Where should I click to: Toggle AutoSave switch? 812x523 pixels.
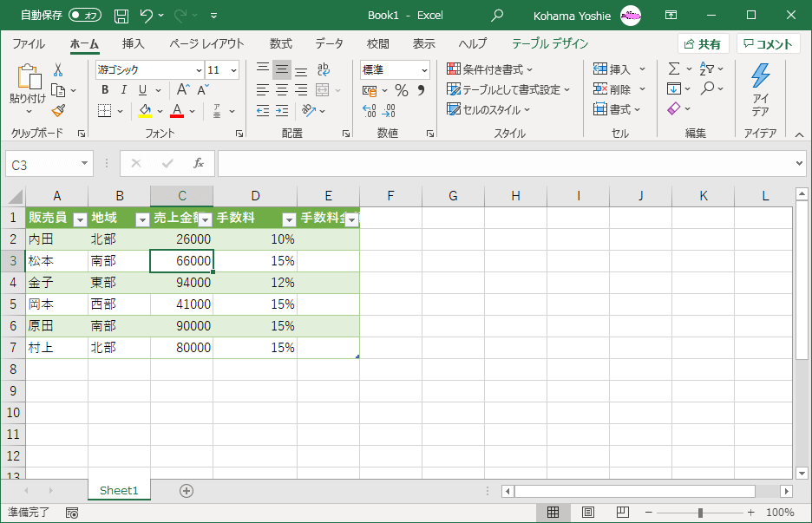(x=85, y=16)
